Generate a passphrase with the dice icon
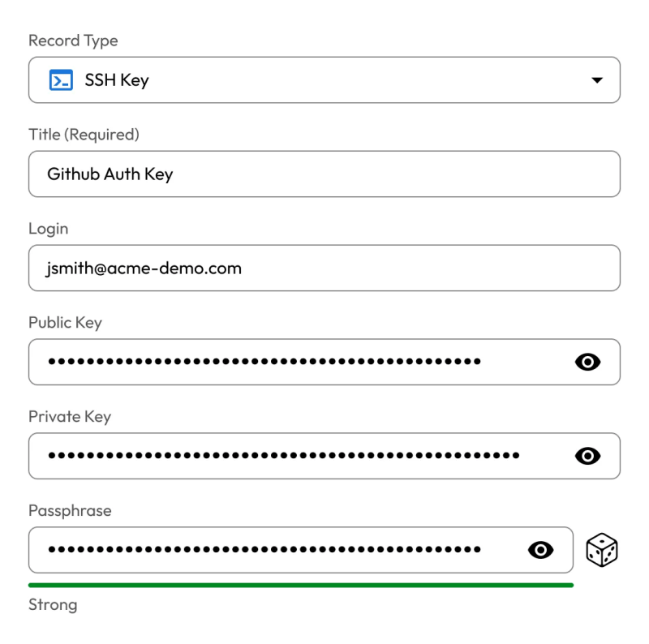Viewport: 649px width, 644px height. coord(601,550)
